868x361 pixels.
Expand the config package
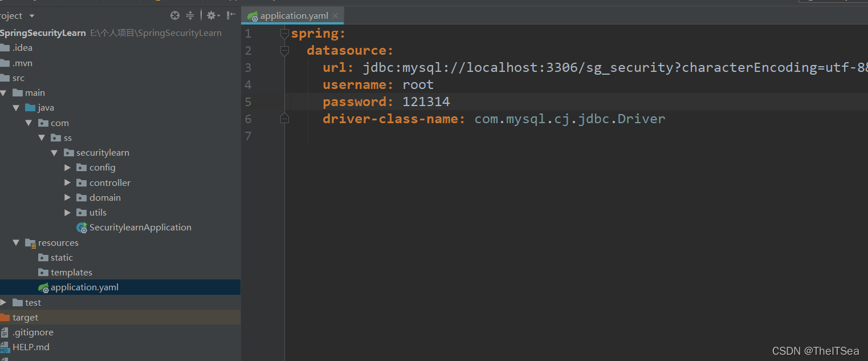[67, 168]
